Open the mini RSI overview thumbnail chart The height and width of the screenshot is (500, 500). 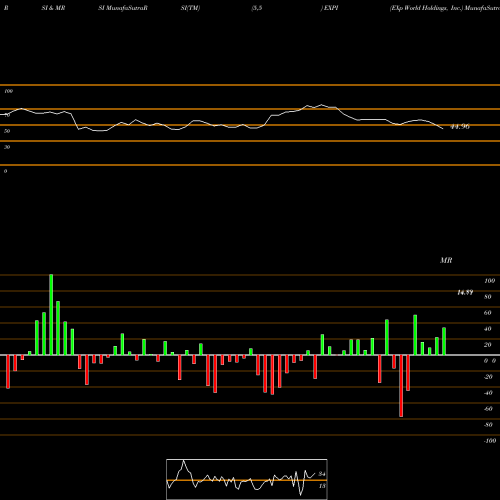(247, 479)
